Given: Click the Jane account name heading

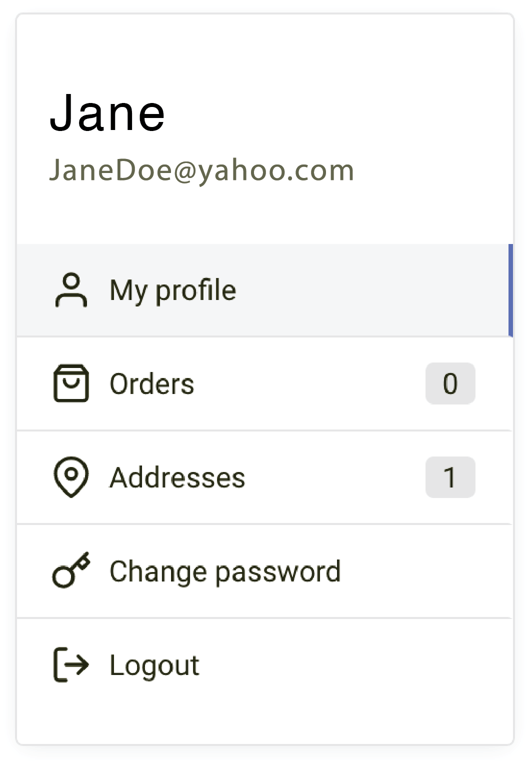Looking at the screenshot, I should point(107,113).
